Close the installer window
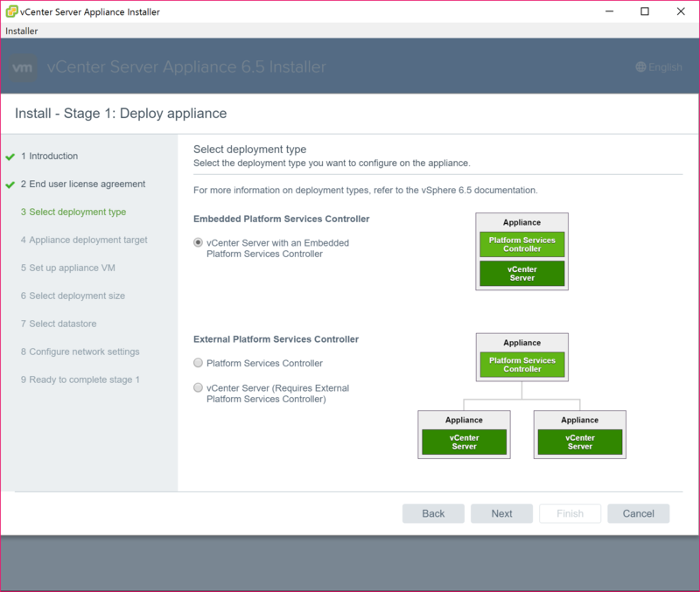The height and width of the screenshot is (592, 700). (x=681, y=11)
